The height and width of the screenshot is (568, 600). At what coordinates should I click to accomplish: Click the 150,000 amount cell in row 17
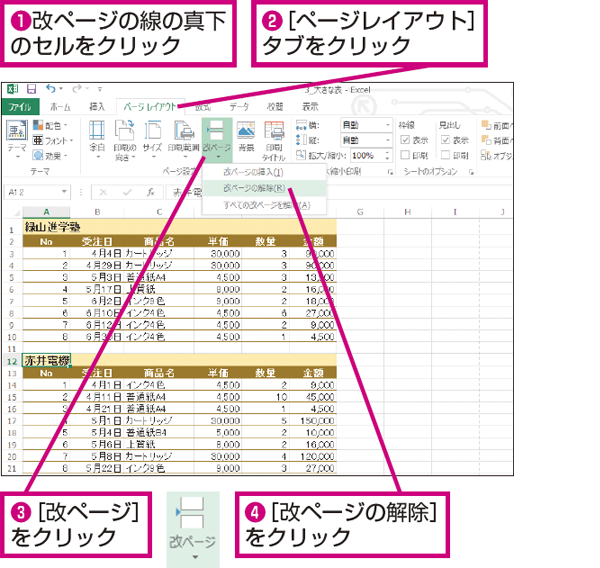point(313,421)
